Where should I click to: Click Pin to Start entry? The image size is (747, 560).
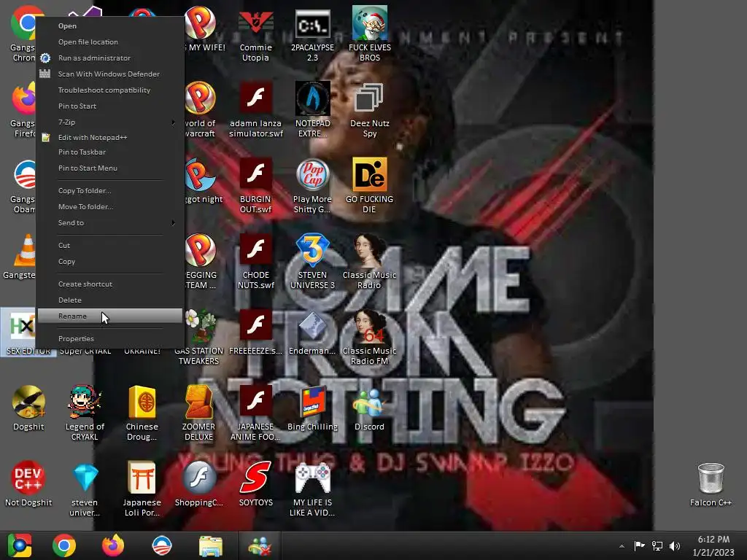pyautogui.click(x=110, y=106)
